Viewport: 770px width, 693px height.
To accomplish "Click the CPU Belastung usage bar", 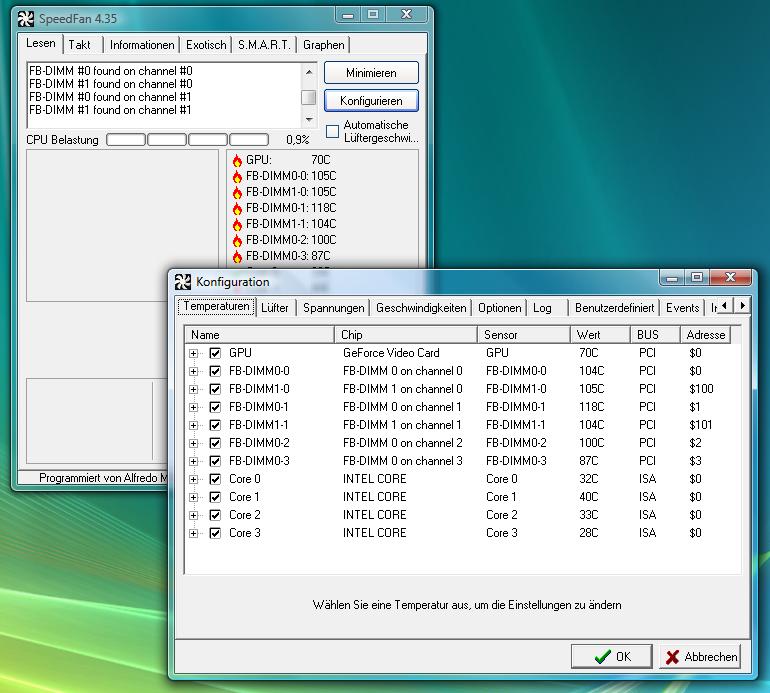I will [188, 140].
